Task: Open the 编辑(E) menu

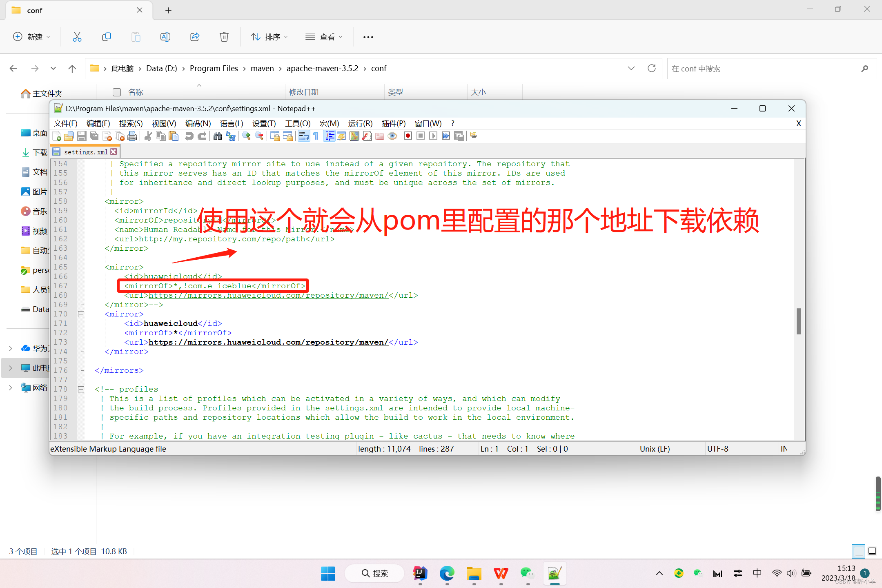Action: coord(98,123)
